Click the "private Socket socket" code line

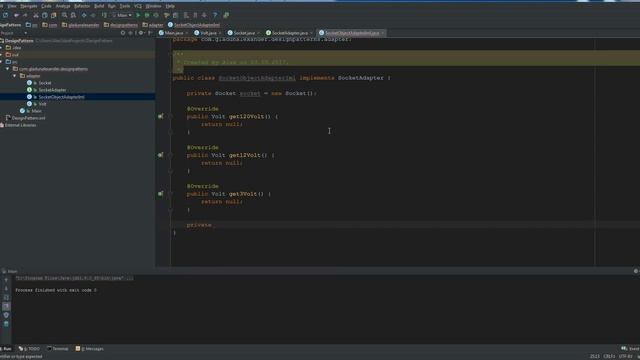[x=251, y=93]
